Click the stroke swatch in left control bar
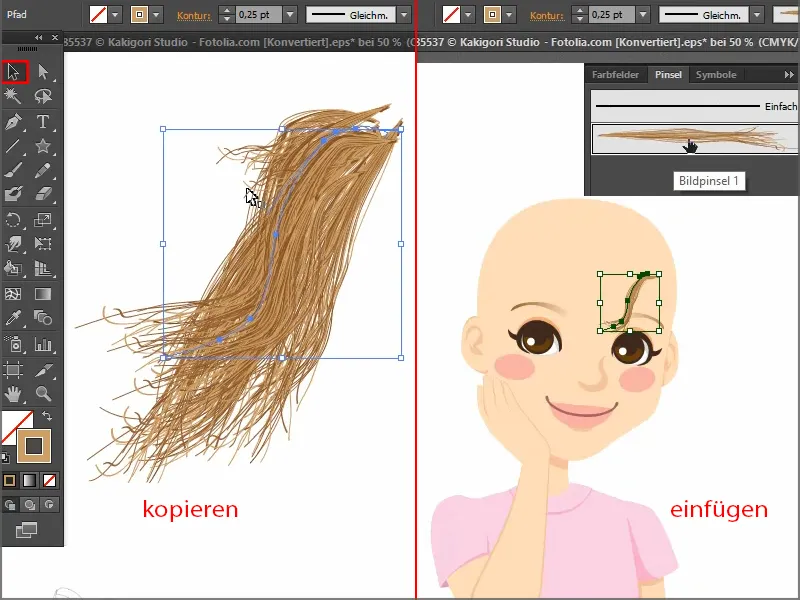This screenshot has height=600, width=800. click(x=139, y=15)
